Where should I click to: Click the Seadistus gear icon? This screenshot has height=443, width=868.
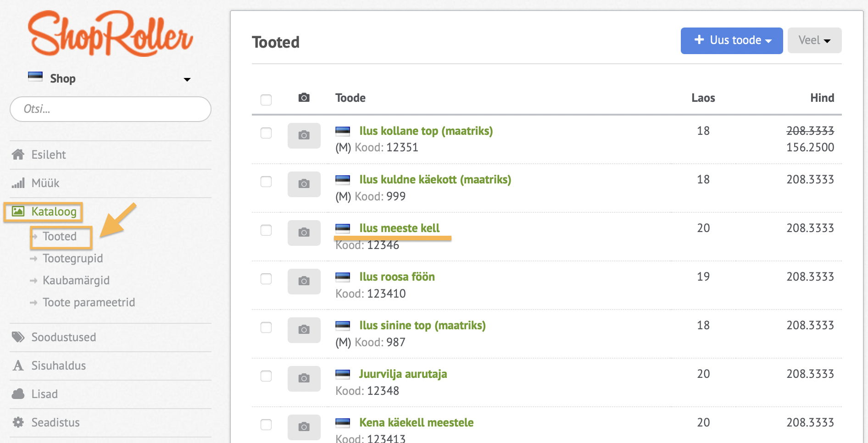pos(18,422)
